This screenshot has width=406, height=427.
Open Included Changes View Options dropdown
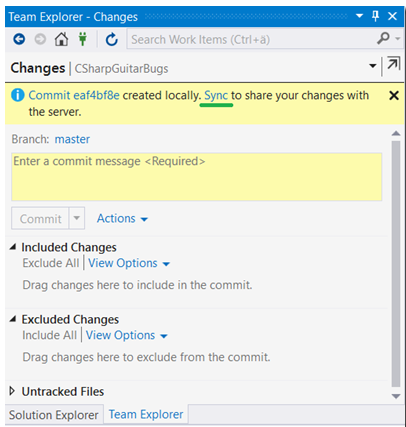pyautogui.click(x=129, y=263)
